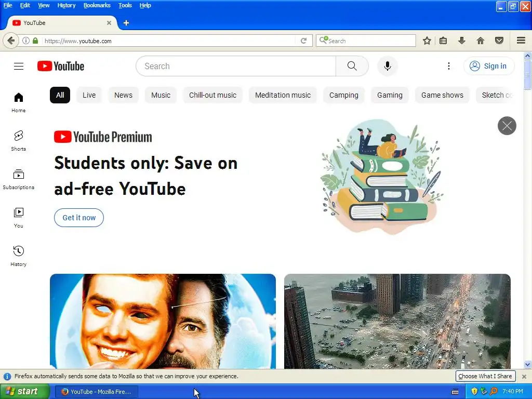Dismiss the YouTube Premium banner

[x=507, y=126]
